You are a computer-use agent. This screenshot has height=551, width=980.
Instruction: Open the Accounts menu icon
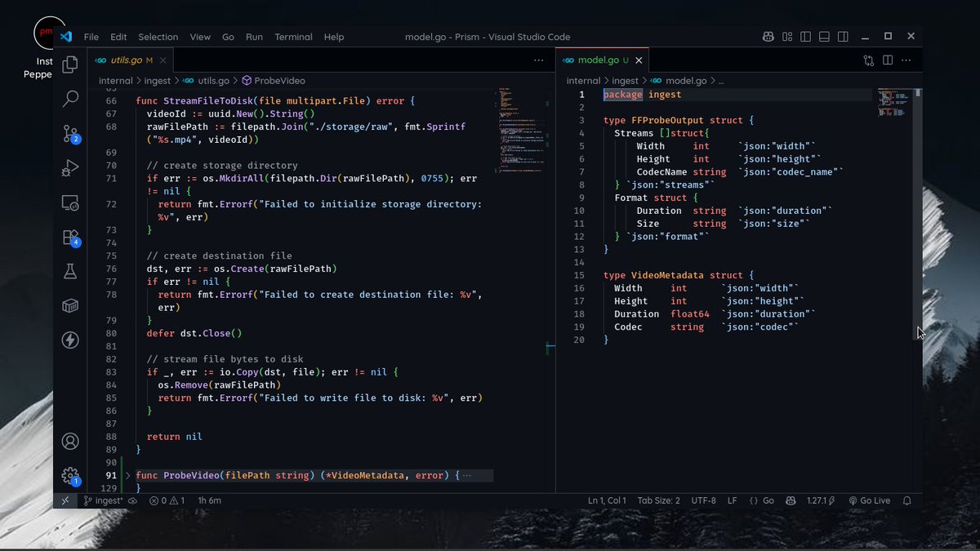[x=70, y=442]
